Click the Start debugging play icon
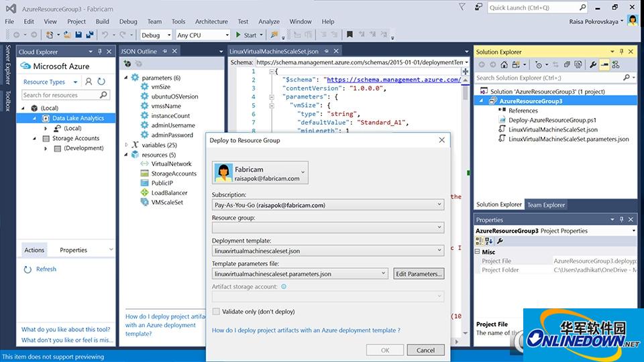Image resolution: width=644 pixels, height=362 pixels. click(x=238, y=36)
